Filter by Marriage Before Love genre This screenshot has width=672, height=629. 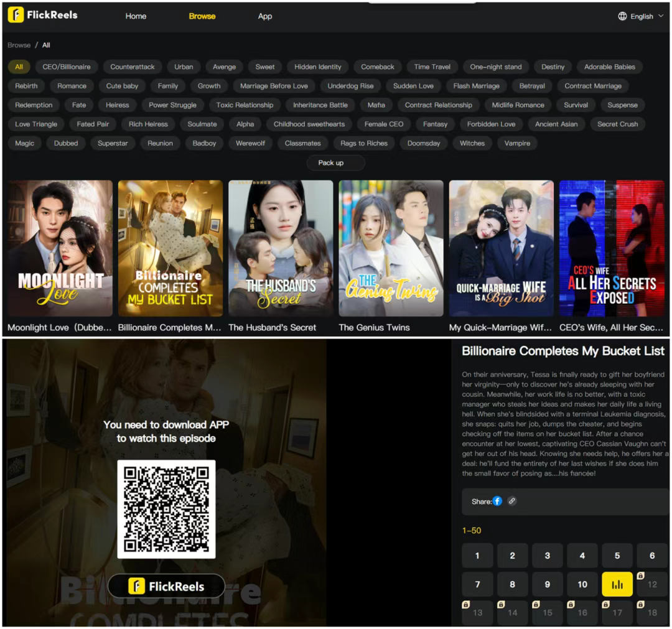tap(274, 86)
